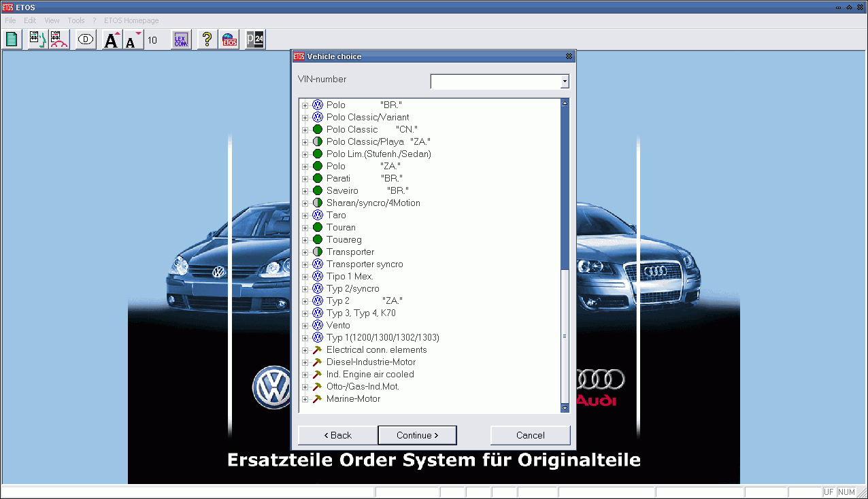Select the Vento tree row text
868x499 pixels.
click(x=338, y=325)
